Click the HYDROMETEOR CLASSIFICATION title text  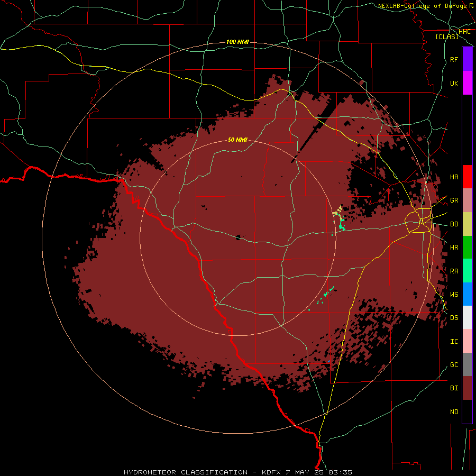click(186, 472)
